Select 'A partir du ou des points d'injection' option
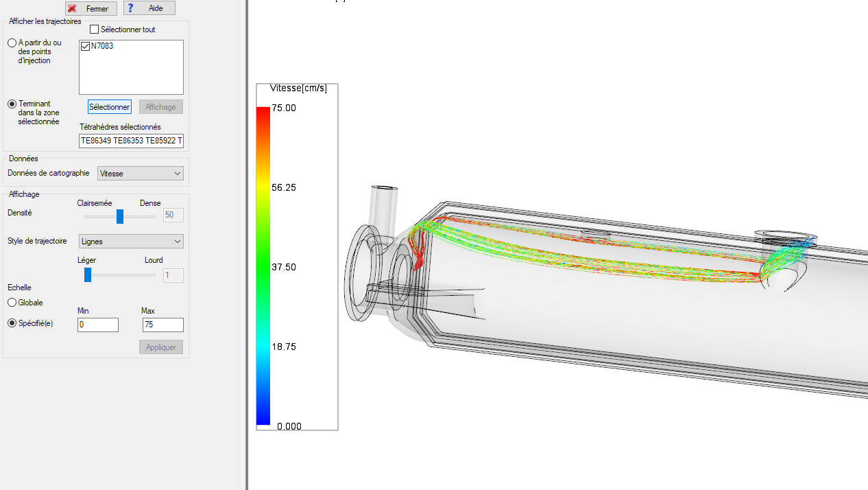Viewport: 868px width, 490px height. (12, 43)
